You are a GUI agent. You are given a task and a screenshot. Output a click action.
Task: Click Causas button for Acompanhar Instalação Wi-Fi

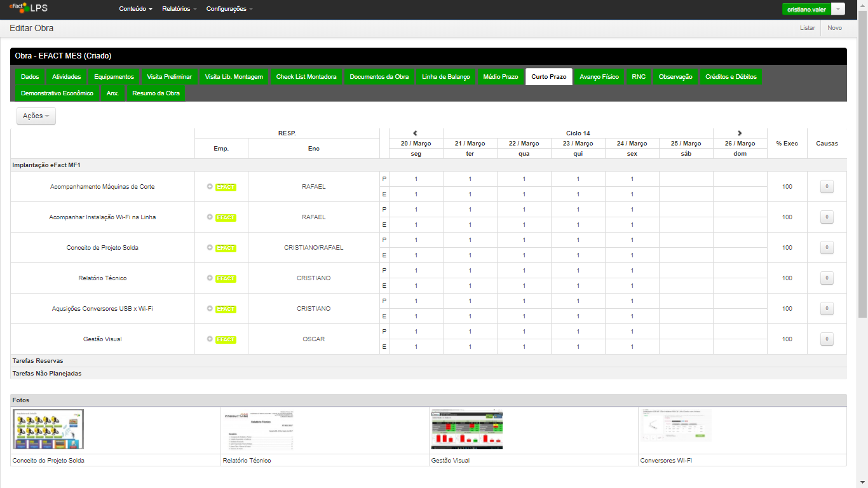coord(827,217)
